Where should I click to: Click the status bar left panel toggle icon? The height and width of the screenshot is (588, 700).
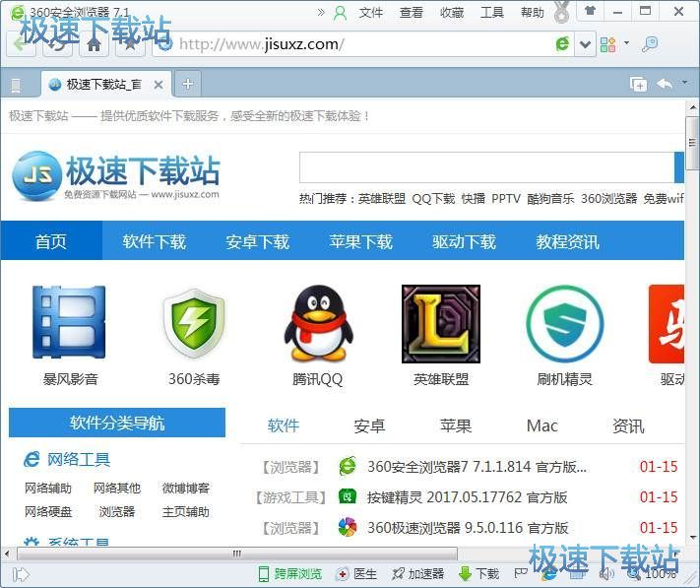point(21,574)
